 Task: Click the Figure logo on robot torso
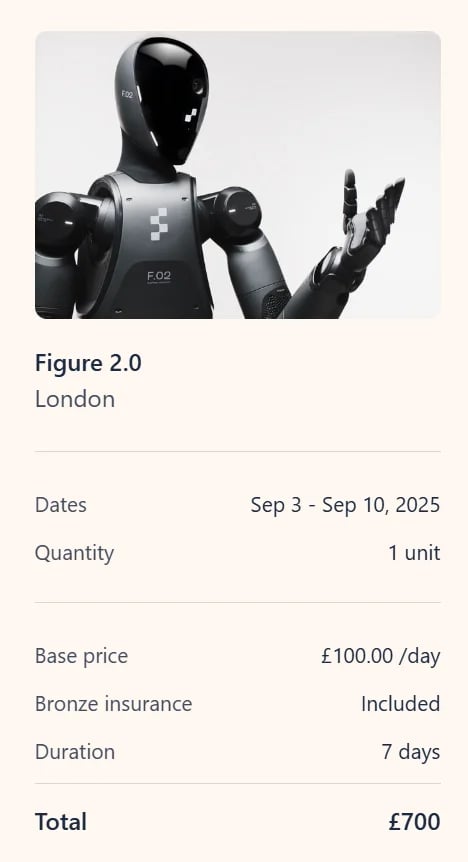tap(158, 224)
